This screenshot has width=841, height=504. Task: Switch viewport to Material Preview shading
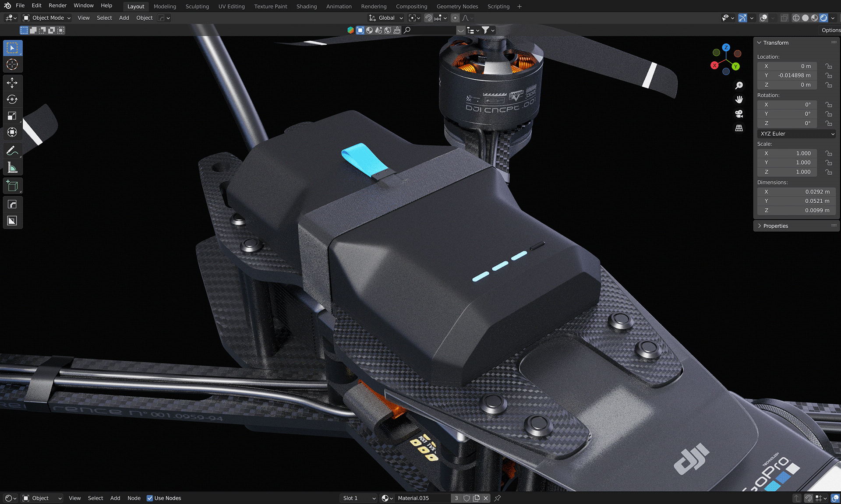[x=814, y=18]
